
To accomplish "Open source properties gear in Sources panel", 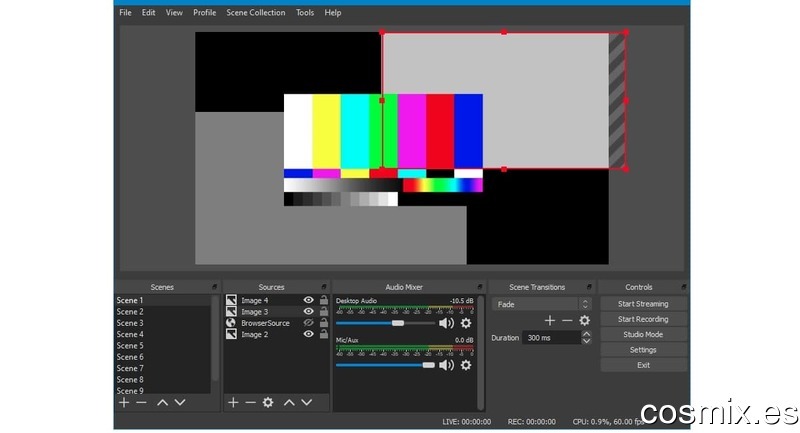I will pos(268,402).
